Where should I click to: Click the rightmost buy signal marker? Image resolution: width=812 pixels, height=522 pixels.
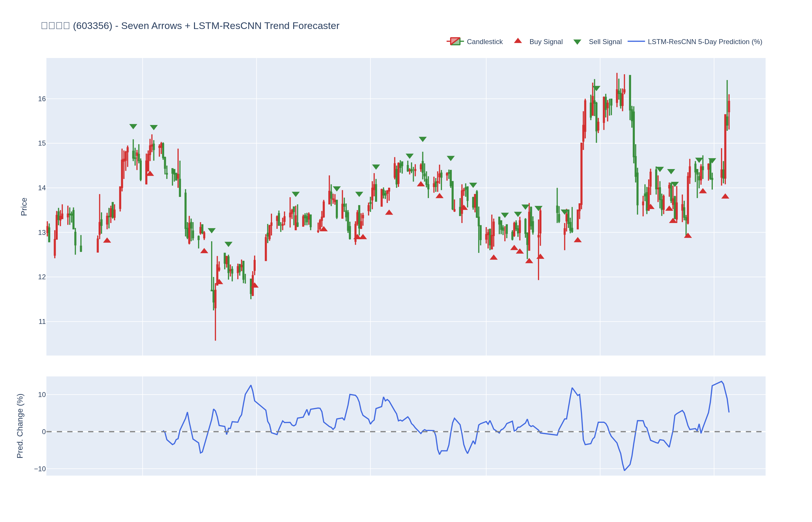point(725,197)
